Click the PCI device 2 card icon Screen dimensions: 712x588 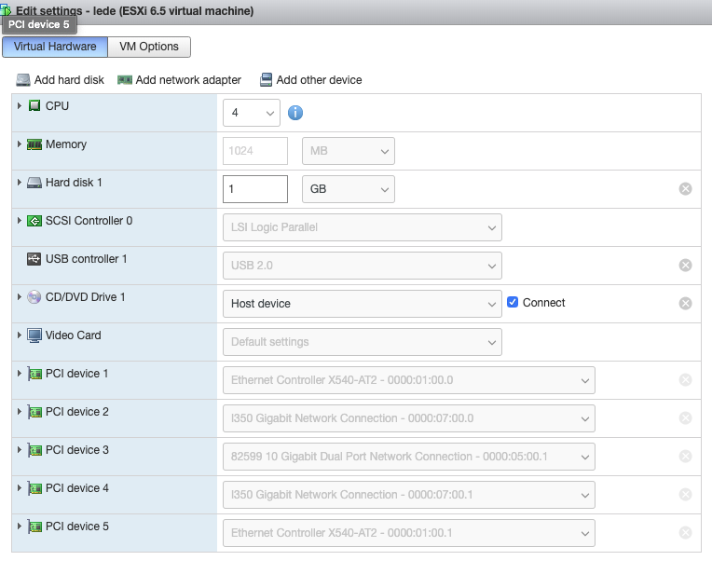click(34, 412)
